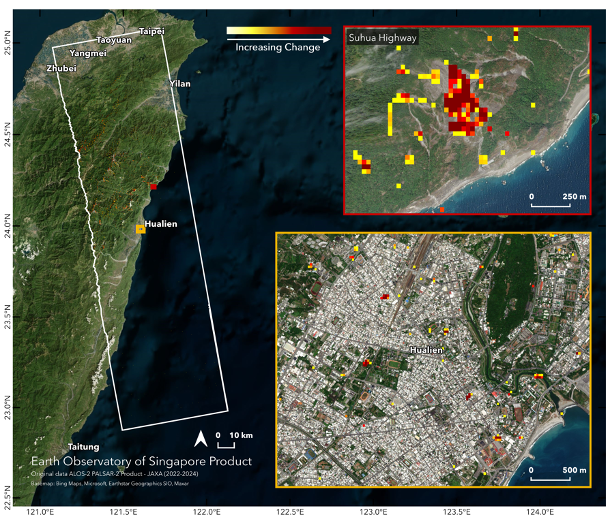Select the Suhua Highway inset title
The width and height of the screenshot is (612, 520).
coord(382,38)
